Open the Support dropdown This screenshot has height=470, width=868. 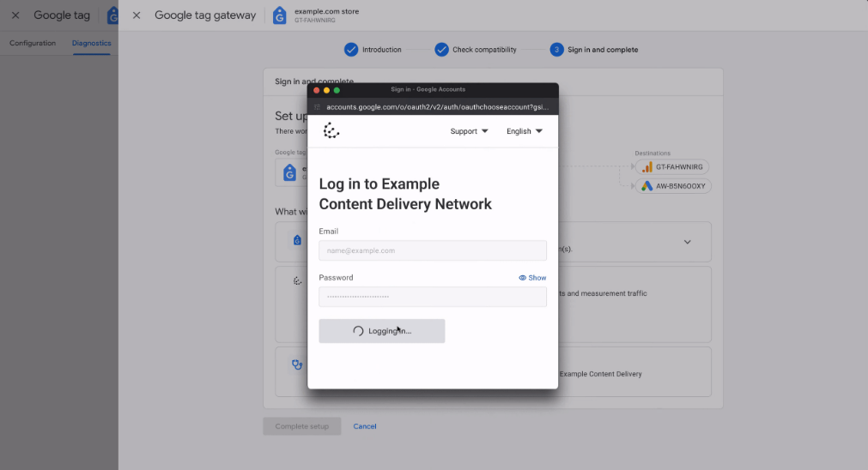point(469,131)
